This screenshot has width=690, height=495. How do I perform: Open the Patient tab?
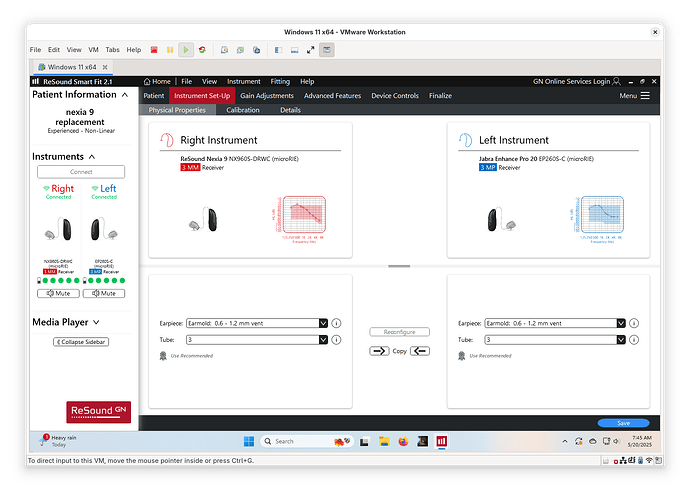point(154,95)
